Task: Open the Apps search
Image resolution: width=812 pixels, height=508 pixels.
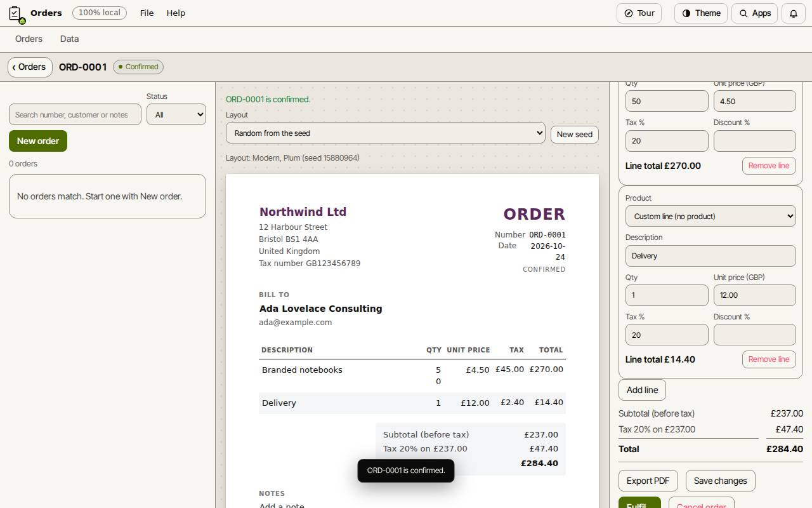Action: coord(755,13)
